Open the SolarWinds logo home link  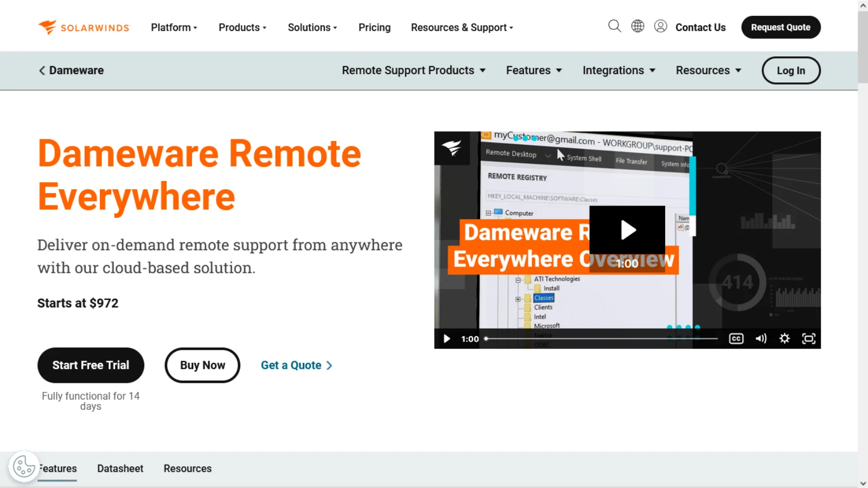point(84,27)
